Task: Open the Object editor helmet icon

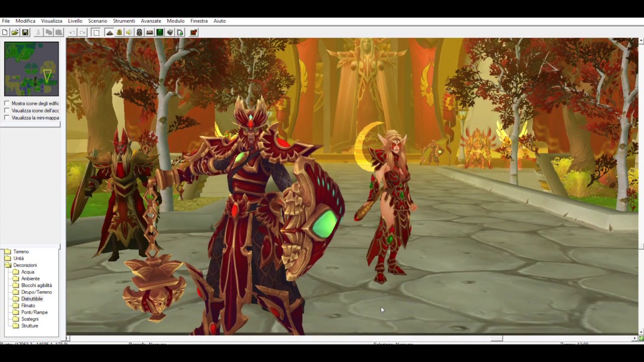Action: tap(139, 32)
